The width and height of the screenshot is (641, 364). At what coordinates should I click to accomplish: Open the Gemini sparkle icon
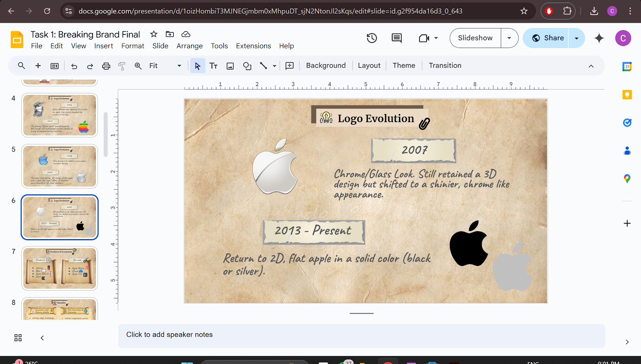click(x=599, y=38)
